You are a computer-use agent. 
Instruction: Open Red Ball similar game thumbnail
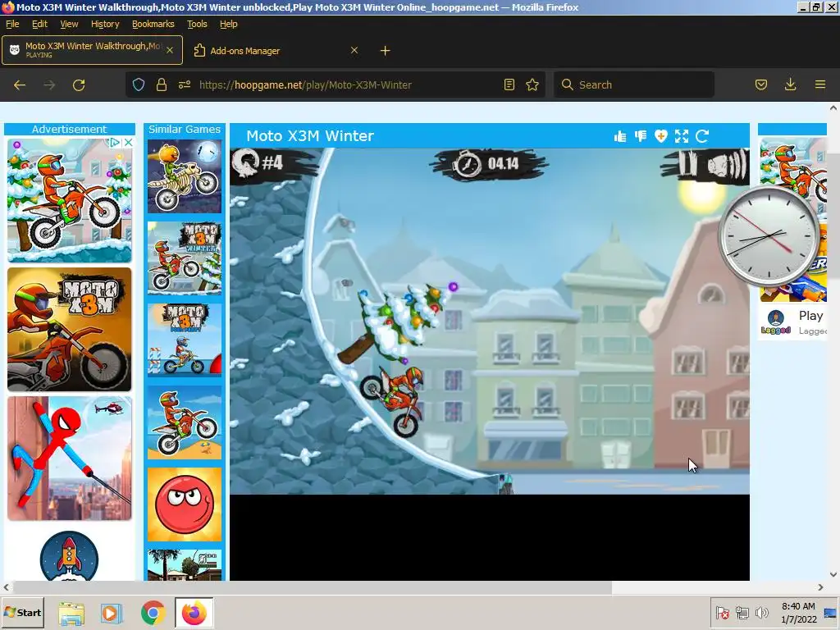(185, 504)
